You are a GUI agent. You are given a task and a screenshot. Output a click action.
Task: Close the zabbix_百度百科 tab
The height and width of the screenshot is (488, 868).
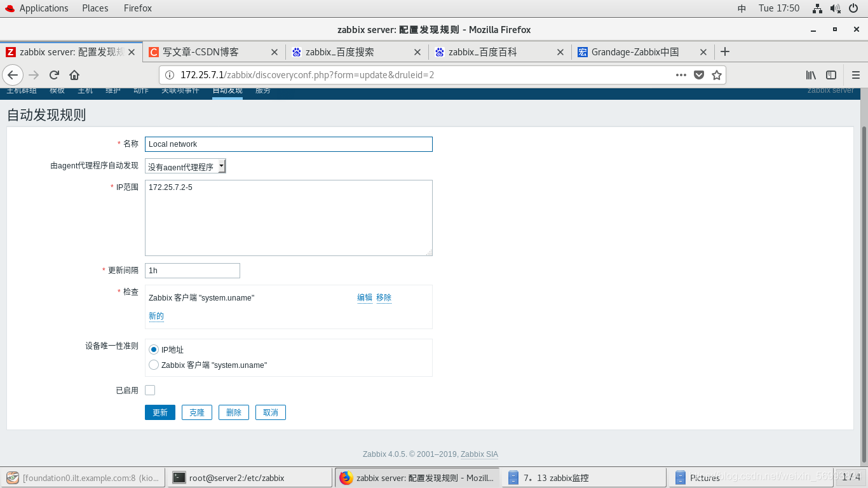(x=560, y=52)
